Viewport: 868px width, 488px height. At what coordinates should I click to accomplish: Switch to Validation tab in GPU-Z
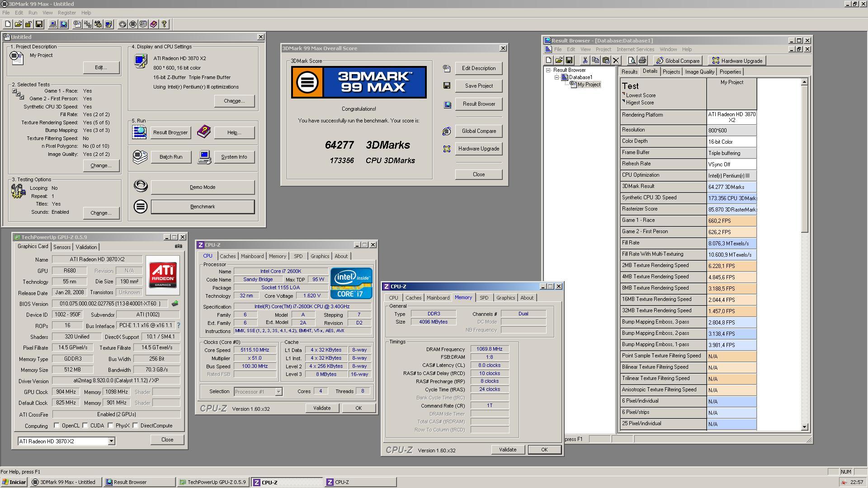tap(86, 247)
